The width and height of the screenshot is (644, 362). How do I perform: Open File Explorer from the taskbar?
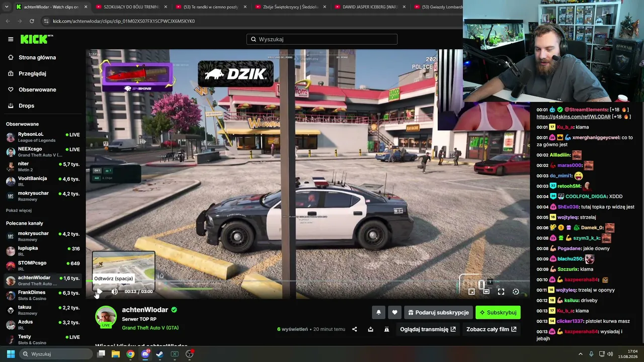tap(116, 354)
